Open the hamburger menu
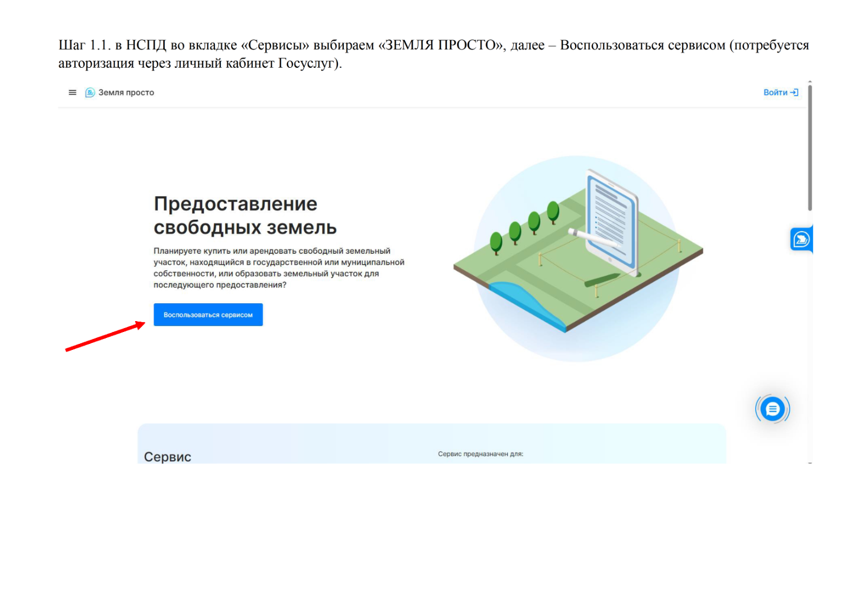Viewport: 868px width, 614px height. (x=72, y=93)
